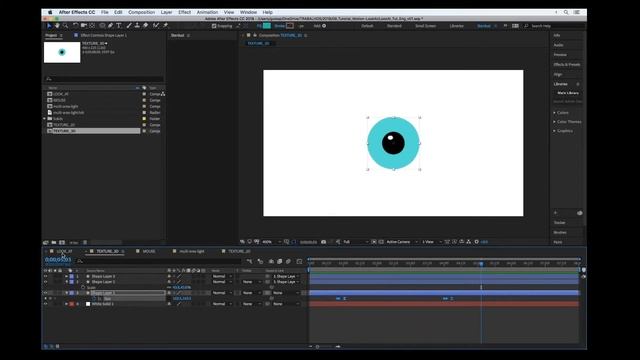
Task: Select the Pen tool
Action: pyautogui.click(x=110, y=26)
